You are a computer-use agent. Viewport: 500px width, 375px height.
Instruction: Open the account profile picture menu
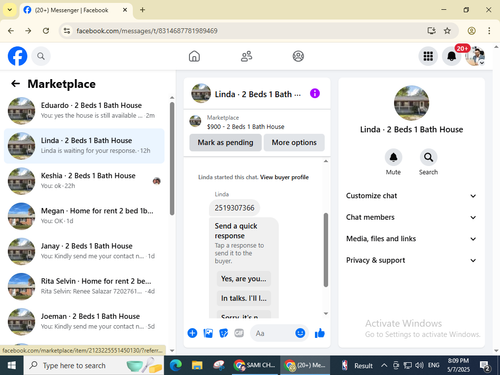coord(475,56)
